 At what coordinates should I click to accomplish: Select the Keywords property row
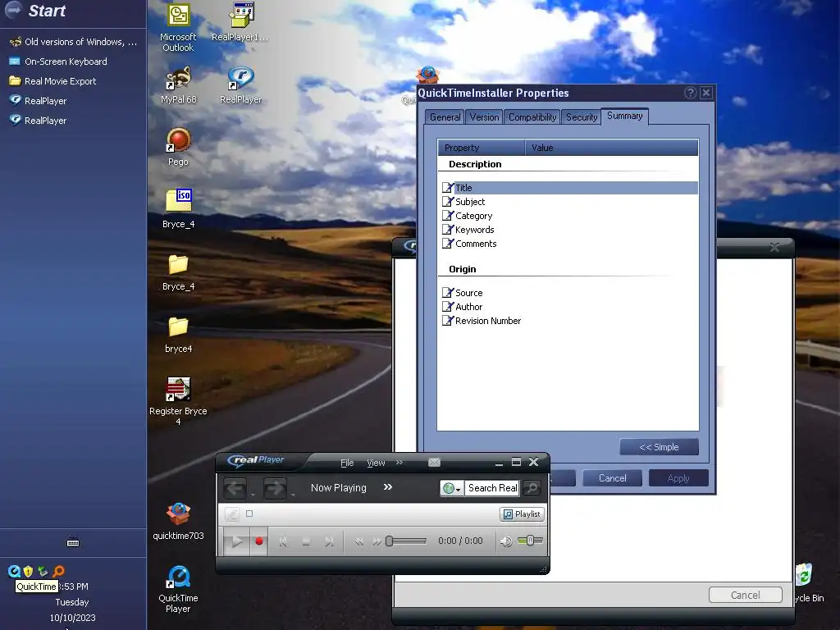(569, 230)
